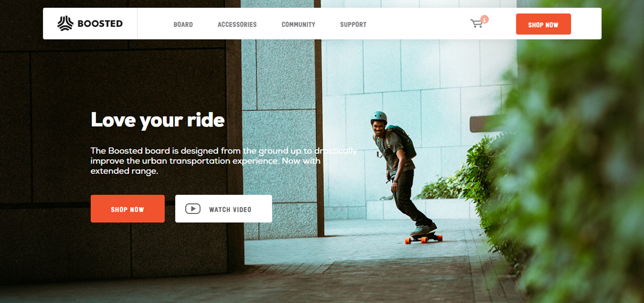Viewport: 644px width, 303px height.
Task: Open the shopping cart icon
Action: (477, 24)
